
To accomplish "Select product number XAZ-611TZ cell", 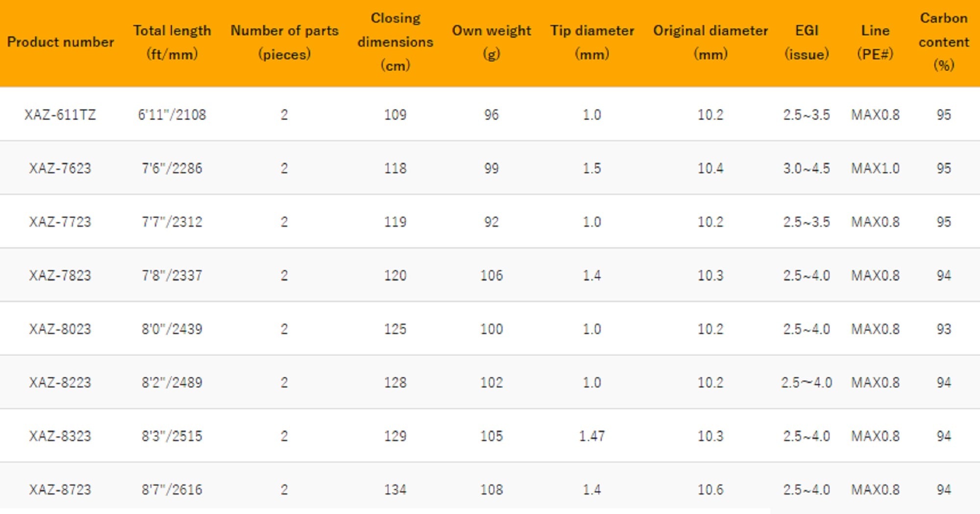I will tap(60, 115).
